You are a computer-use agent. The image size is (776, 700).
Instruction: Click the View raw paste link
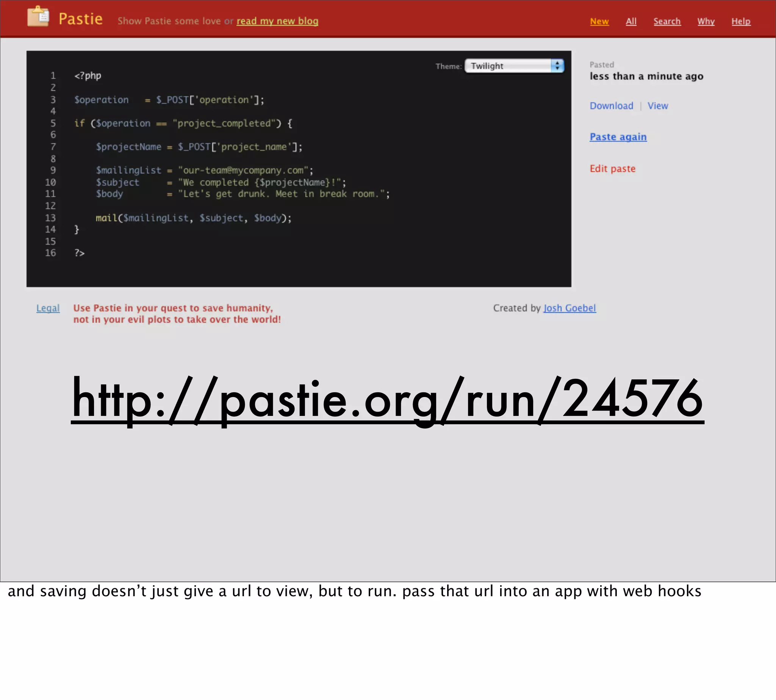coord(657,106)
